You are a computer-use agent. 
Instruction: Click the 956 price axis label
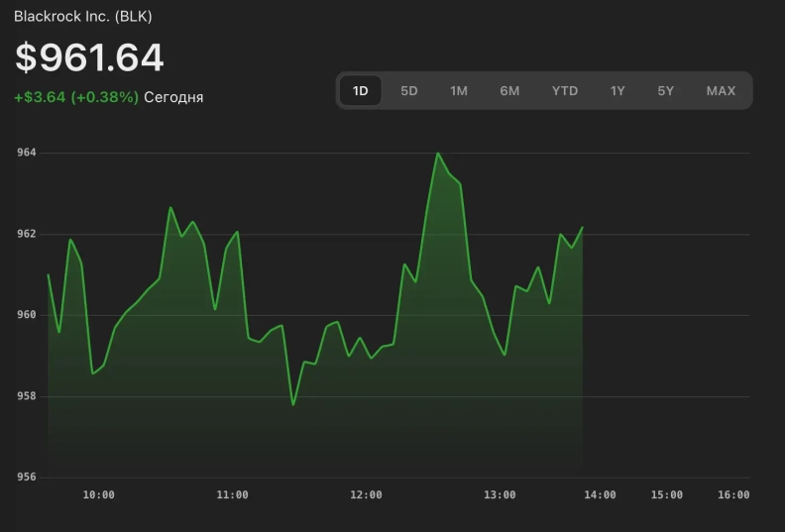tap(27, 478)
